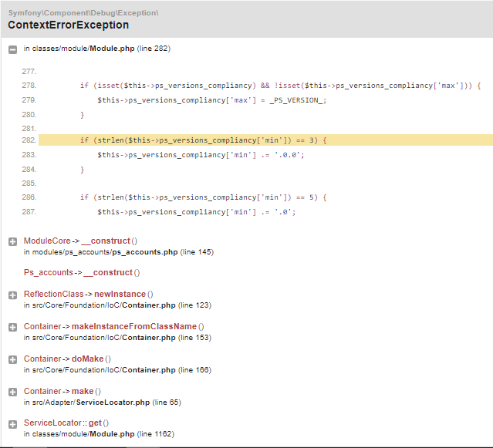Viewport: 493px width, 448px height.
Task: Expand the ReflectionClass newInstance trace entry
Action: click(12, 295)
